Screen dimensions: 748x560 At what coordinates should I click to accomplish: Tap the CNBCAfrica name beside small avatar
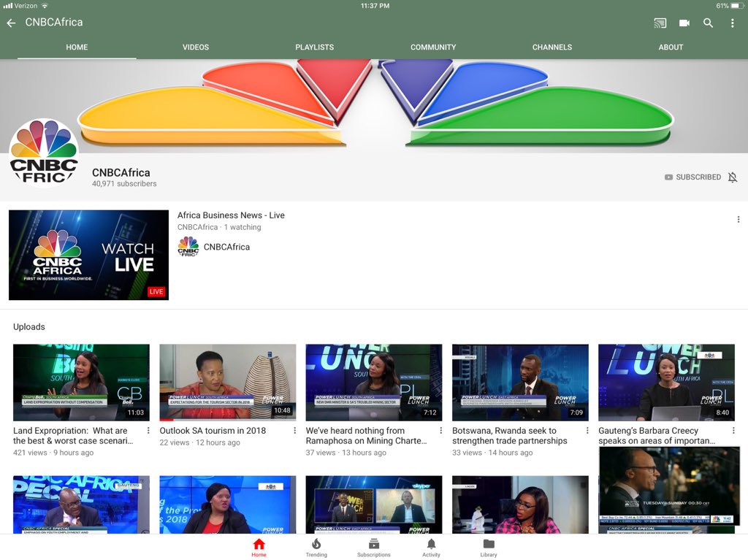[226, 247]
